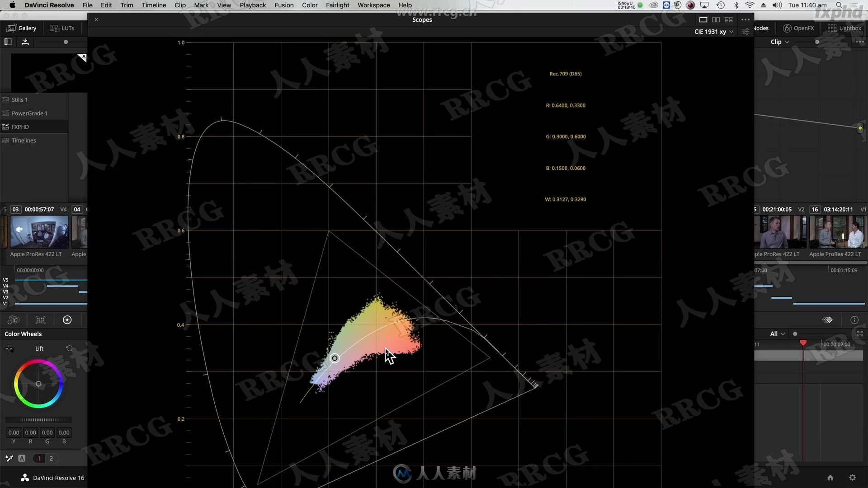This screenshot has width=868, height=488.
Task: Click the Time Machine menu bar icon
Action: coord(721,5)
